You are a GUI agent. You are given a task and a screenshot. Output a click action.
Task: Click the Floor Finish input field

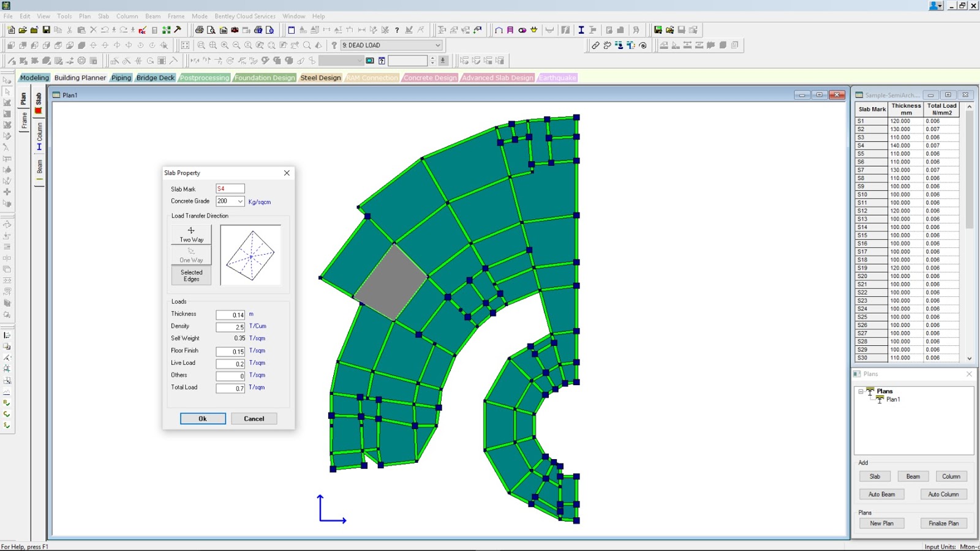pos(230,351)
